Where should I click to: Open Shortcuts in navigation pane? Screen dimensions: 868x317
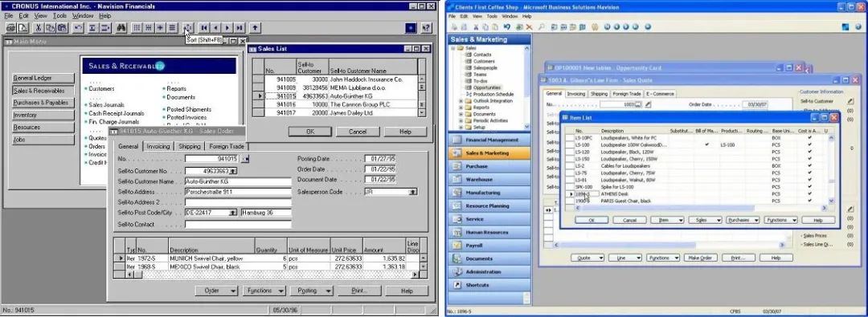point(489,285)
